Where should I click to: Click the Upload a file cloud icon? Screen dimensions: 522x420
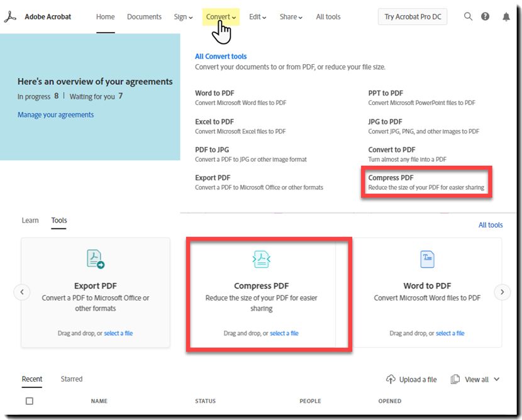[x=391, y=379]
